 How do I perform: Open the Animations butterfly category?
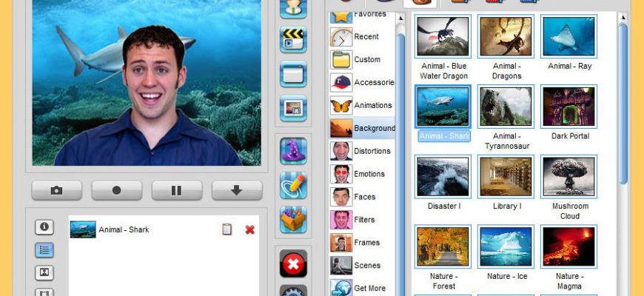(x=362, y=106)
